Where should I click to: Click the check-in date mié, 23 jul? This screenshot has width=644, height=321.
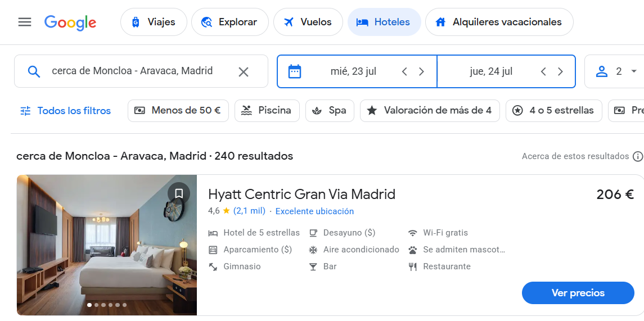click(x=353, y=71)
